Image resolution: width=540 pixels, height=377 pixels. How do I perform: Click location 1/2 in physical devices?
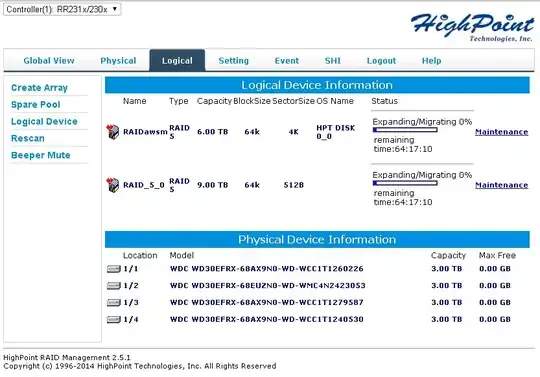point(131,286)
